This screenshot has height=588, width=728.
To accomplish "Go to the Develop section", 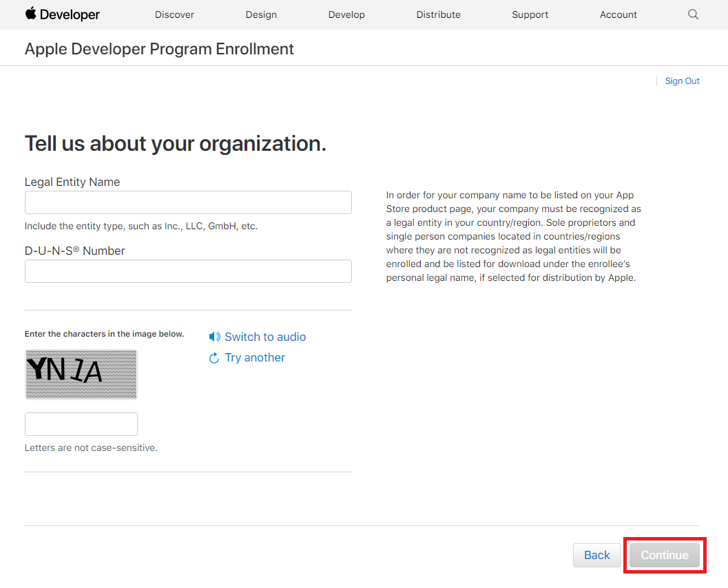I will click(346, 15).
